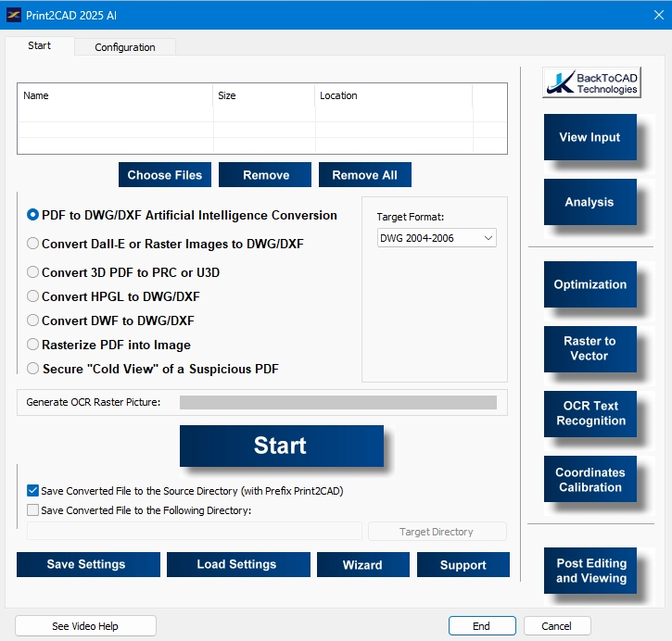Expand the Target Format dropdown
The width and height of the screenshot is (672, 641).
click(x=437, y=239)
